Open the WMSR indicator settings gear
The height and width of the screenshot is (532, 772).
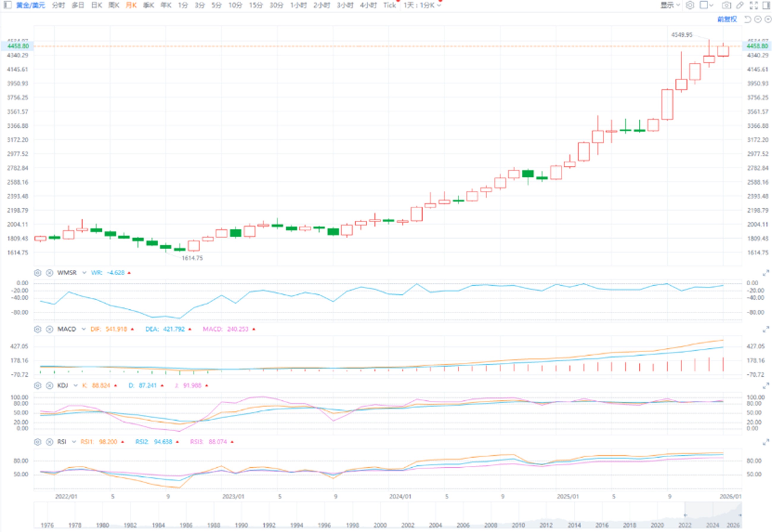click(x=37, y=273)
